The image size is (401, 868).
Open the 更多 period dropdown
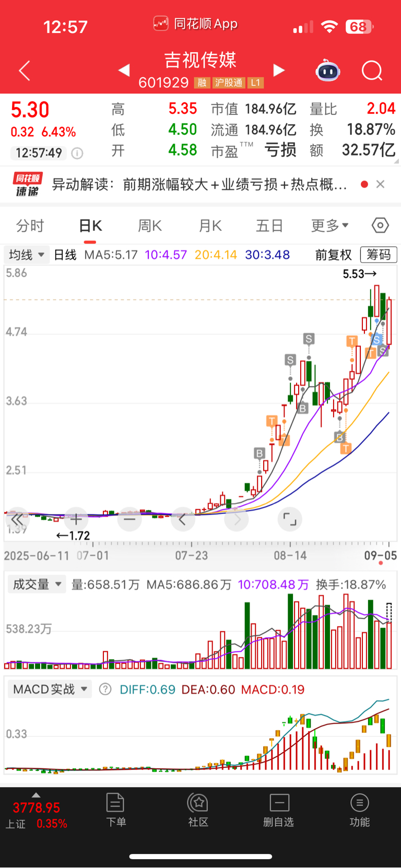[x=330, y=225]
